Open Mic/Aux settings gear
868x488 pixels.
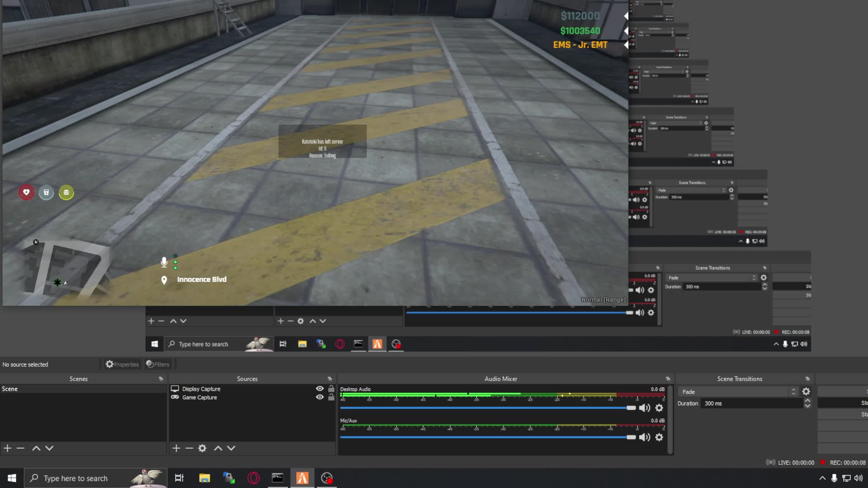(x=659, y=437)
